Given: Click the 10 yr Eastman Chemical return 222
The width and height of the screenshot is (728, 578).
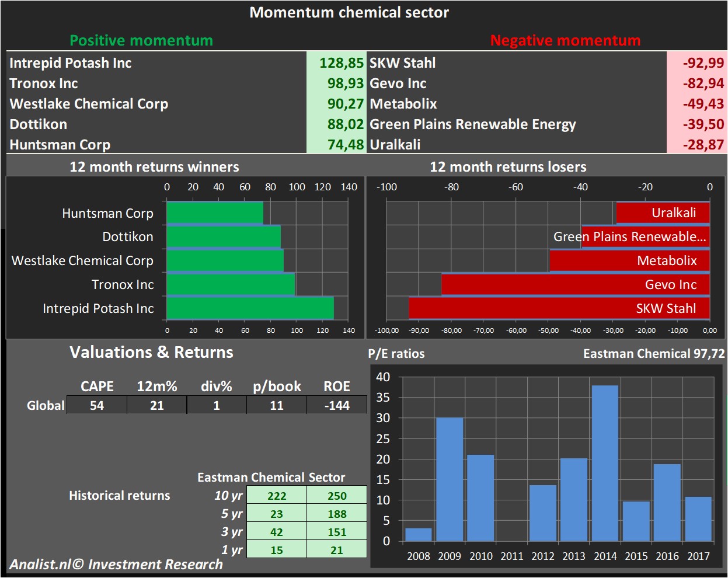Looking at the screenshot, I should [277, 496].
